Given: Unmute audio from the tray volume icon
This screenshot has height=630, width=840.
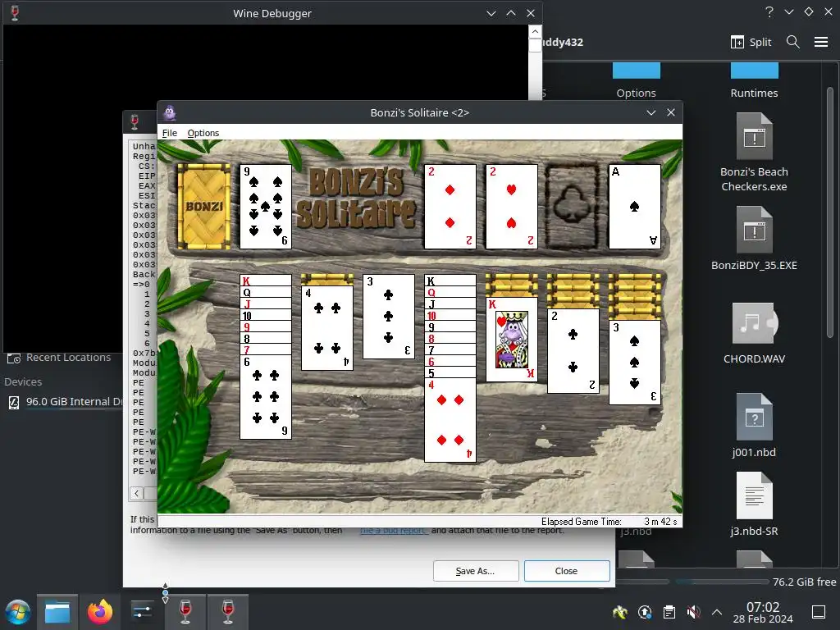Looking at the screenshot, I should click(693, 612).
